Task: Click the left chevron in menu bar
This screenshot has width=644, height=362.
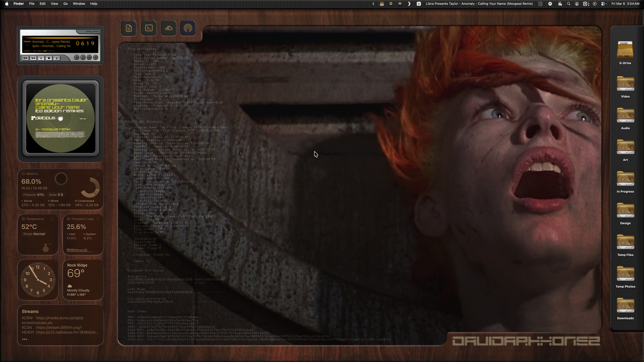Action: [373, 4]
